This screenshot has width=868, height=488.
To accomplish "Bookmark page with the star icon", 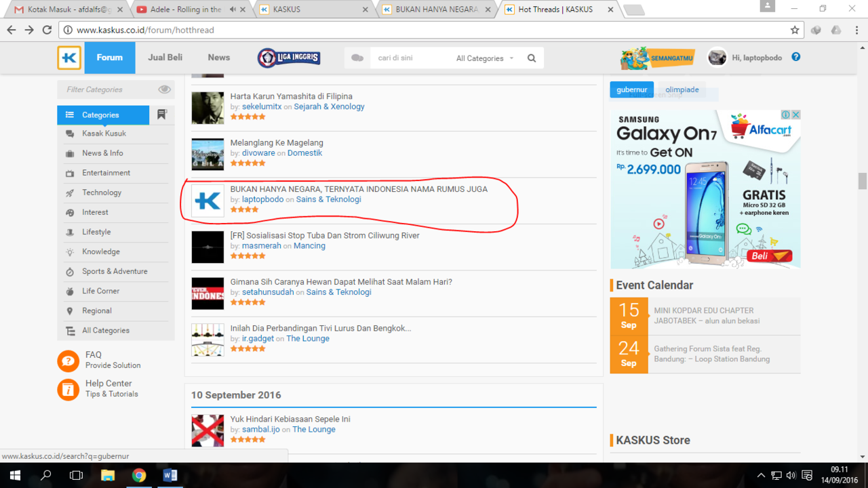I will tap(795, 30).
